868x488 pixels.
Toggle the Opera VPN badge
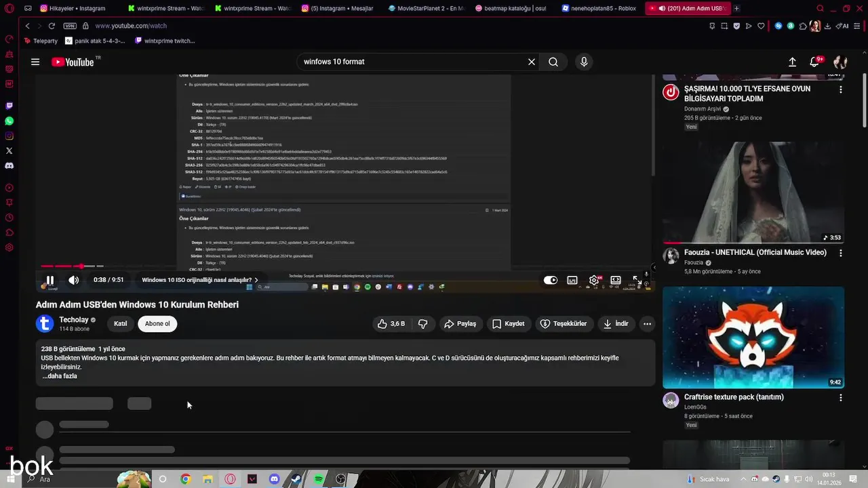tap(69, 26)
